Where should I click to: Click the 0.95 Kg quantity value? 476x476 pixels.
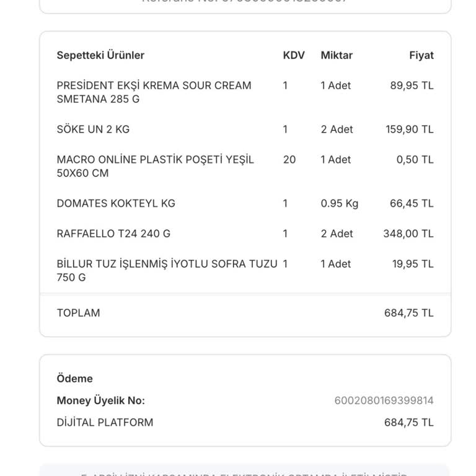pos(340,203)
